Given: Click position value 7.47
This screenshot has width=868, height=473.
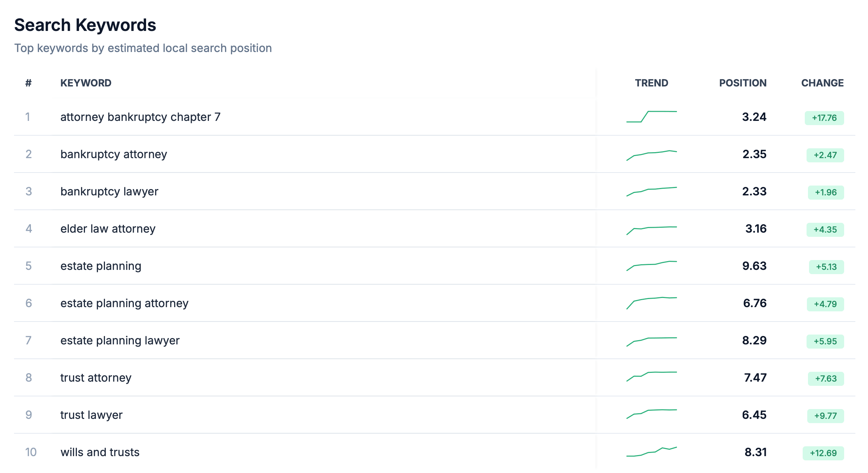Looking at the screenshot, I should point(755,377).
